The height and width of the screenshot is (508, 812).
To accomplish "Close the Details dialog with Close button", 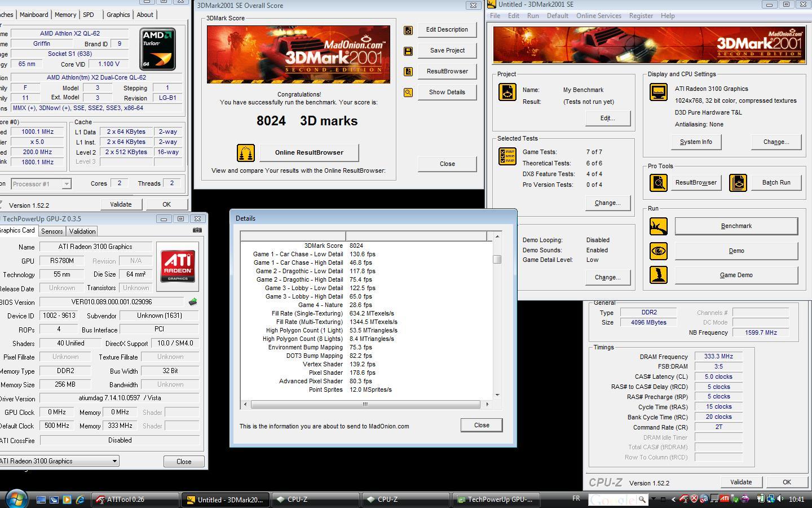I will click(482, 425).
